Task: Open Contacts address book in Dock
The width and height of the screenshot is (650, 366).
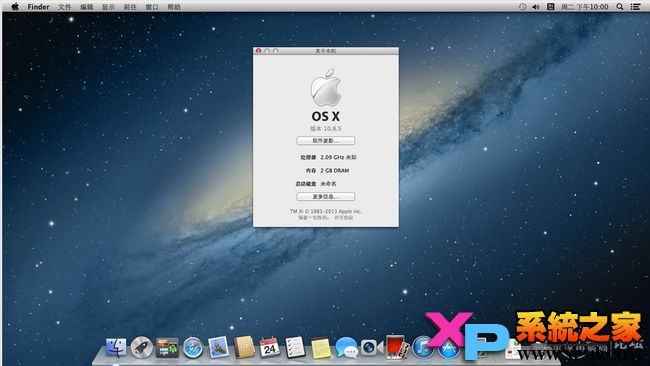Action: [x=245, y=347]
